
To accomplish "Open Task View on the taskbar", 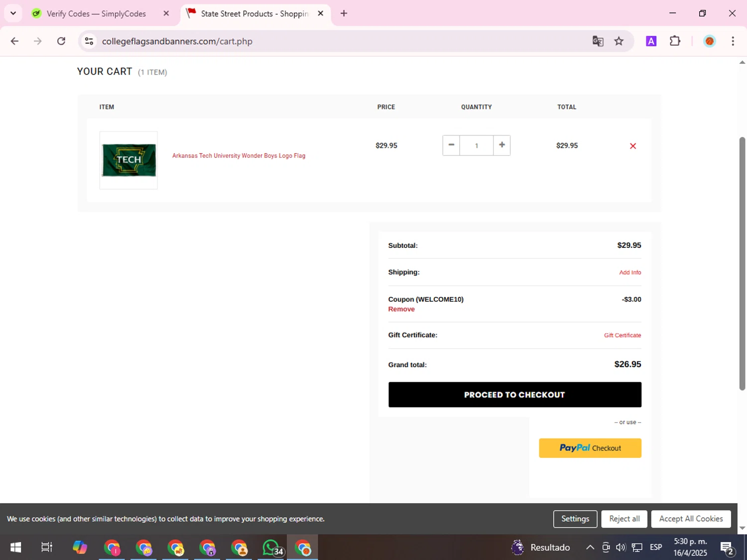I will click(47, 548).
